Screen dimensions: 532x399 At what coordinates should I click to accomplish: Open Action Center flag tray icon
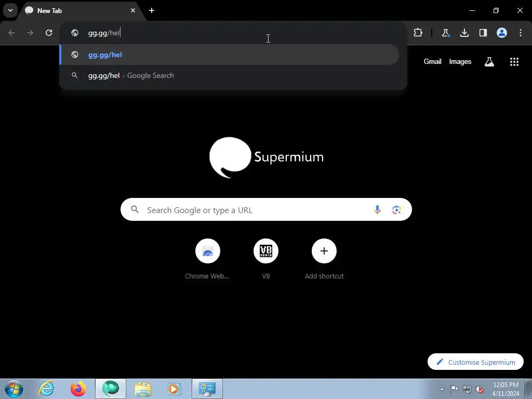point(454,389)
